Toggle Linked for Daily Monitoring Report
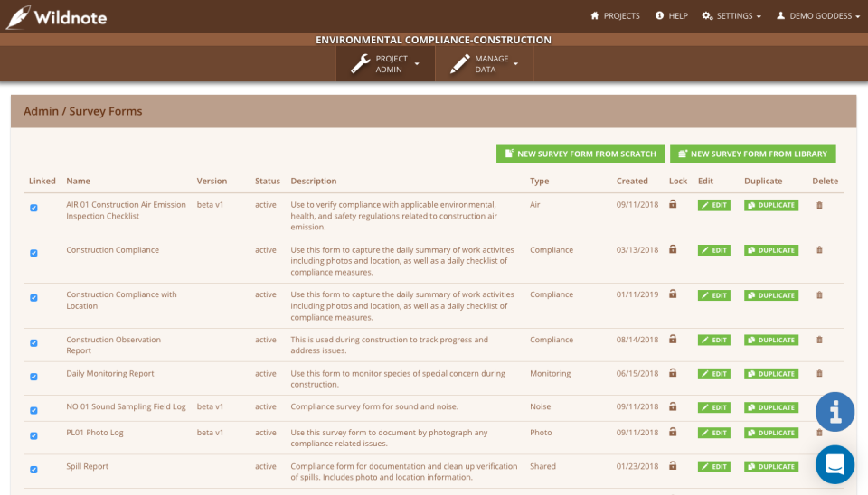This screenshot has width=868, height=495. click(33, 378)
